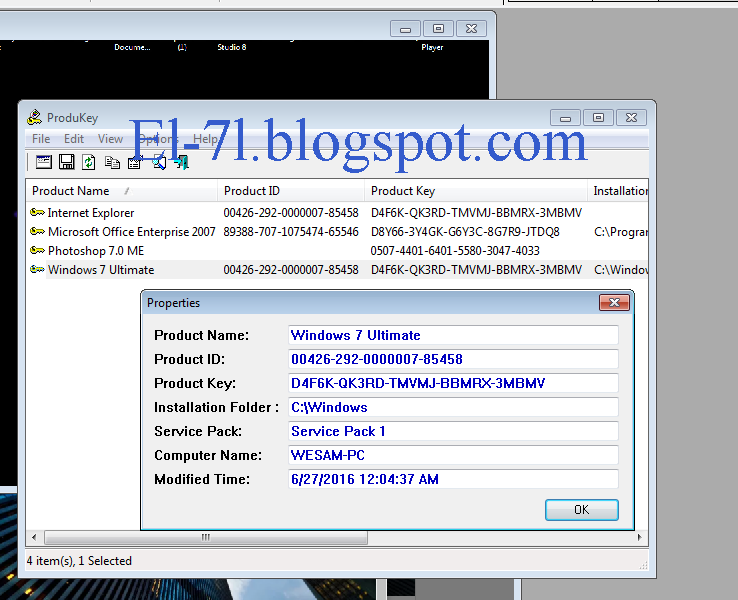Click the Computer Name field showing WESAM-PC
Screen dimensions: 738x600
(453, 455)
